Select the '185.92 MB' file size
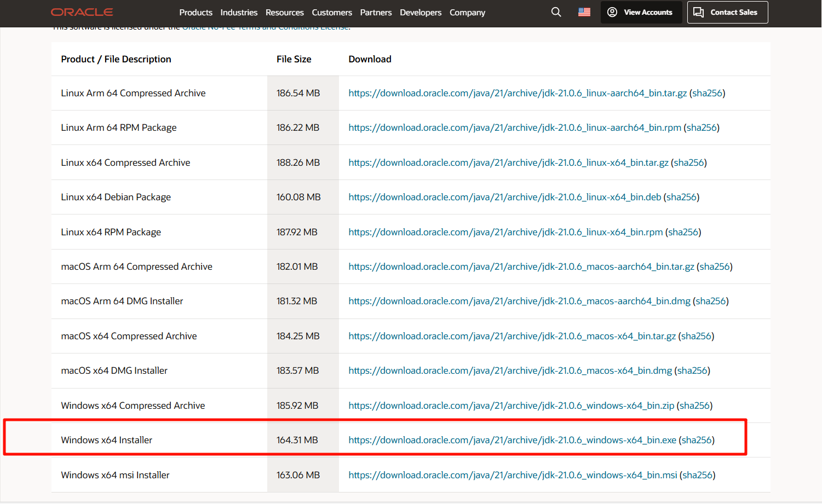 [x=297, y=405]
